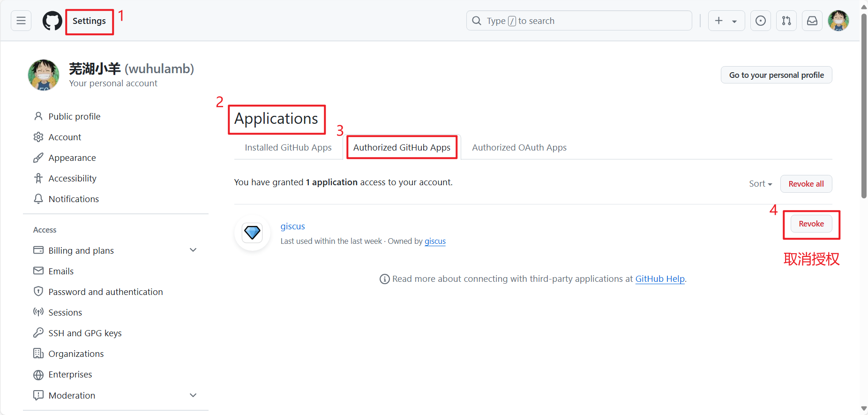
Task: Click the Accessibility figure icon
Action: coord(38,178)
